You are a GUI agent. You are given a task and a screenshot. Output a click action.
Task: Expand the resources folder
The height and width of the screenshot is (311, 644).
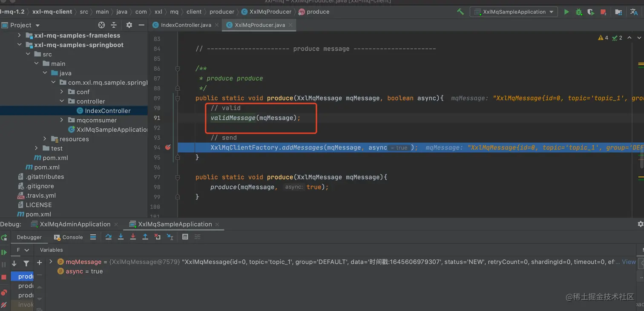point(45,139)
